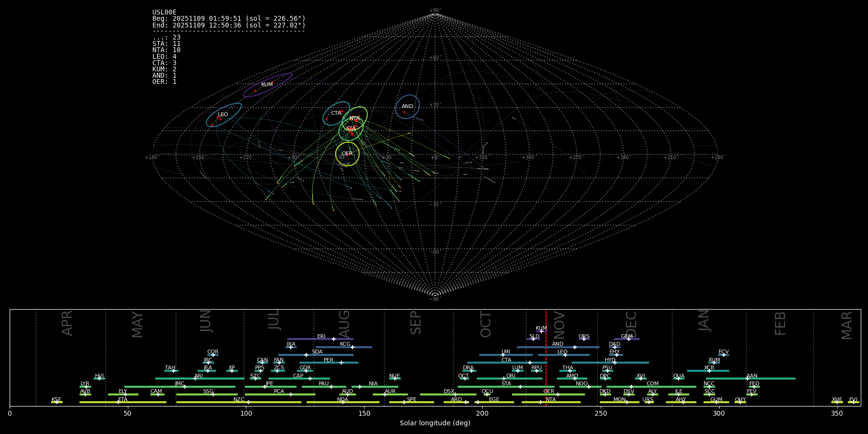Click the 'NTA: 10' count in the legend list
The width and height of the screenshot is (868, 434).
pyautogui.click(x=166, y=50)
